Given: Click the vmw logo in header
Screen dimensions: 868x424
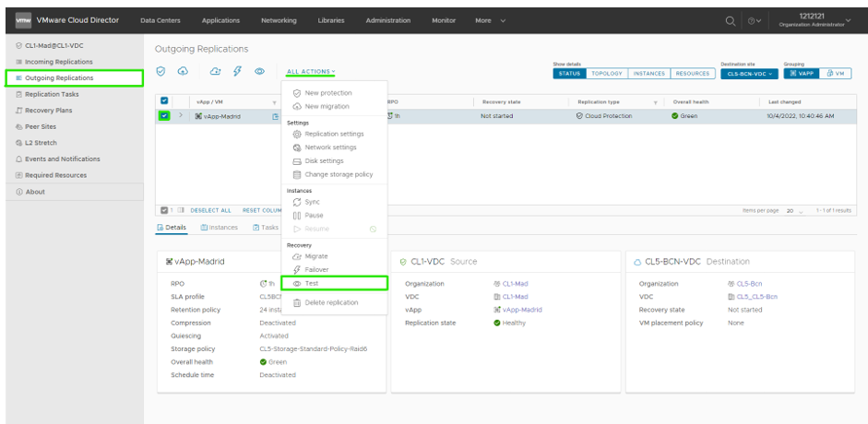Looking at the screenshot, I should pos(23,20).
